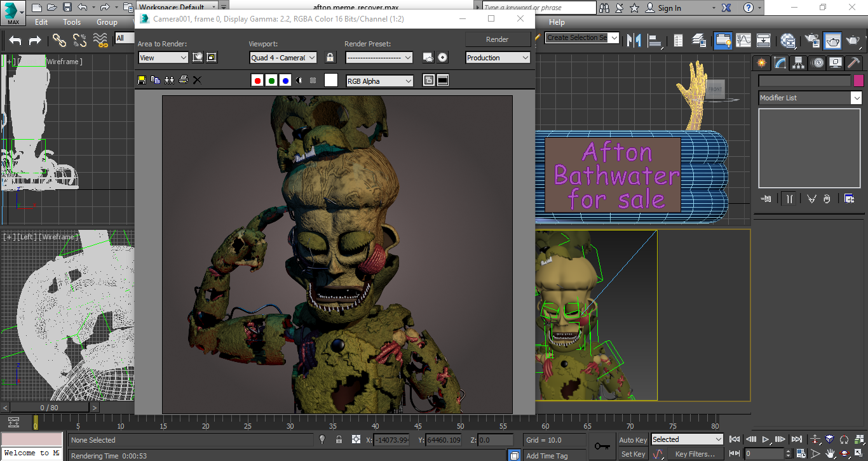
Task: Open Render Setup icon in render window
Action: (x=428, y=57)
